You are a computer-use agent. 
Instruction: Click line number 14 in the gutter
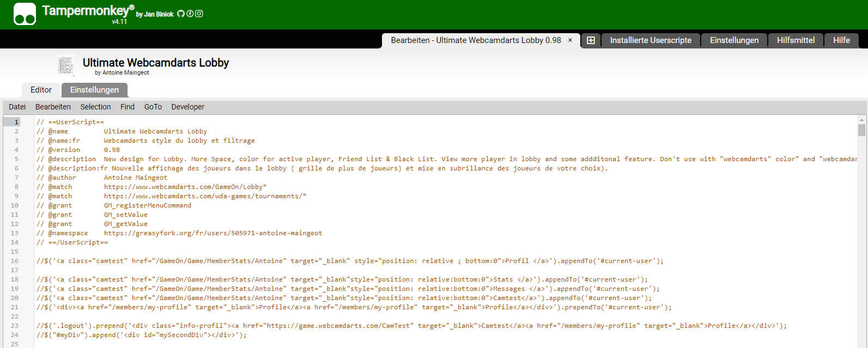pos(15,242)
